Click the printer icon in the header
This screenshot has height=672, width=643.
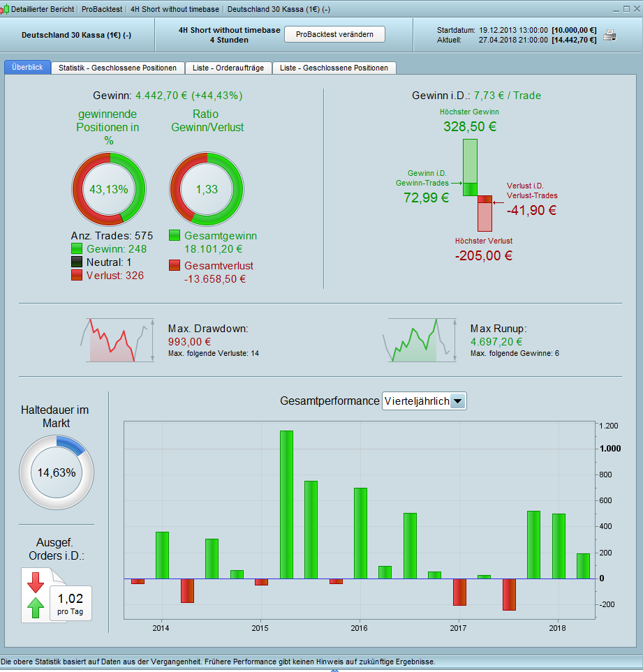coord(609,35)
